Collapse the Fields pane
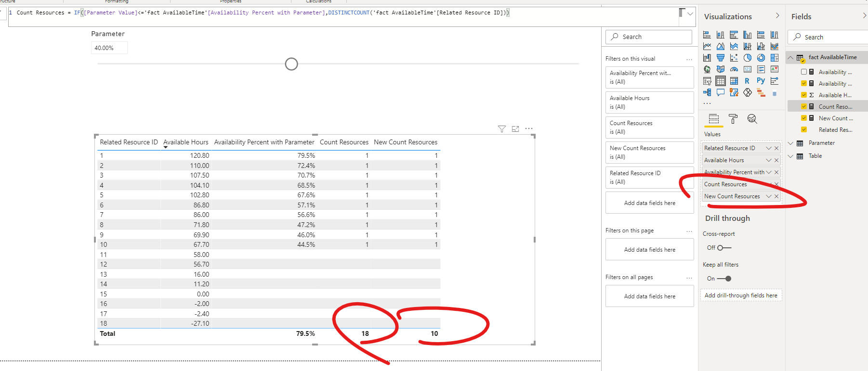Image resolution: width=868 pixels, height=371 pixels. coord(865,16)
